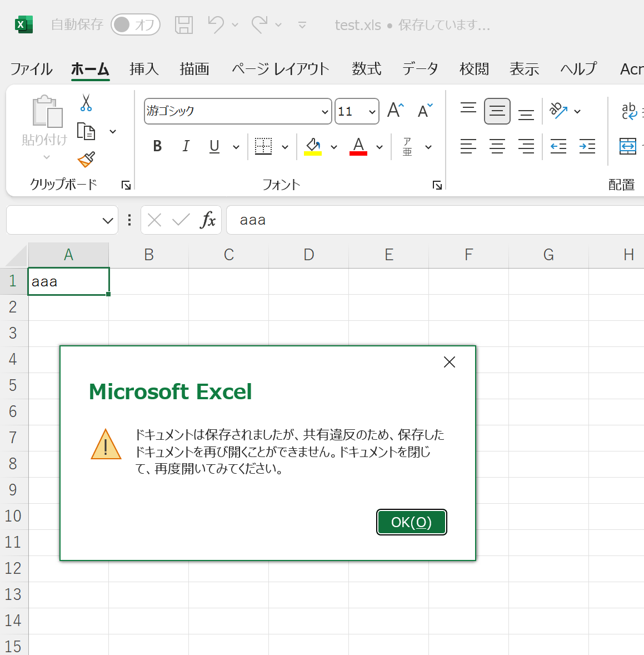Open the ファイル tab
This screenshot has width=644, height=655.
point(31,69)
